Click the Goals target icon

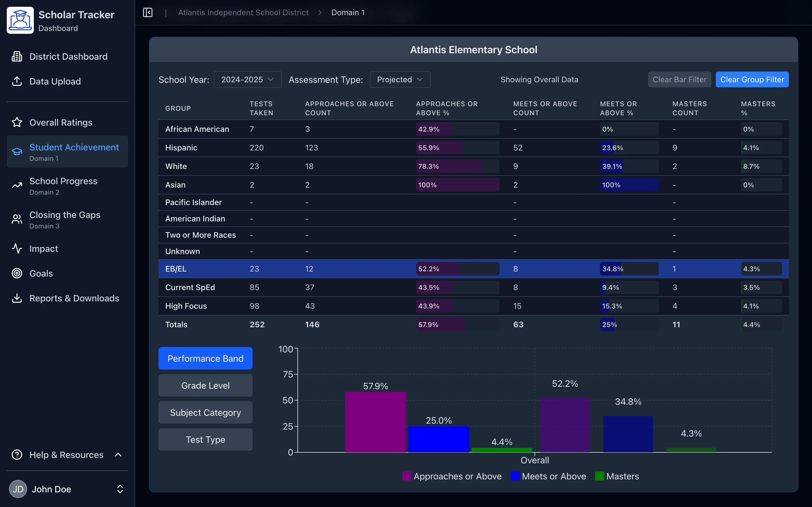pos(17,273)
